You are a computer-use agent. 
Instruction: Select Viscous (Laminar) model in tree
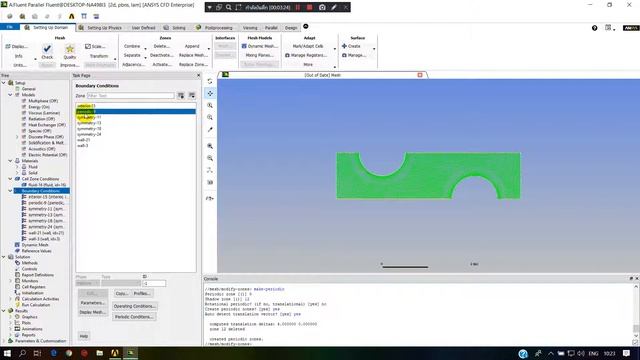44,113
